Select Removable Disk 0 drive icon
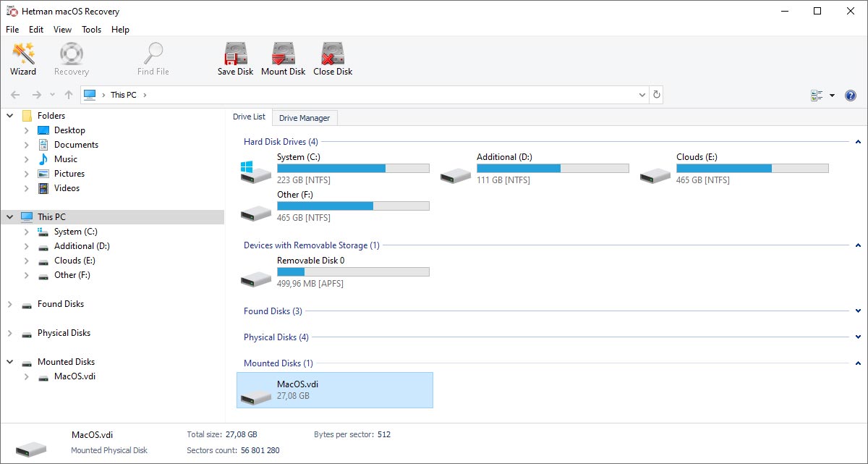 [x=256, y=279]
